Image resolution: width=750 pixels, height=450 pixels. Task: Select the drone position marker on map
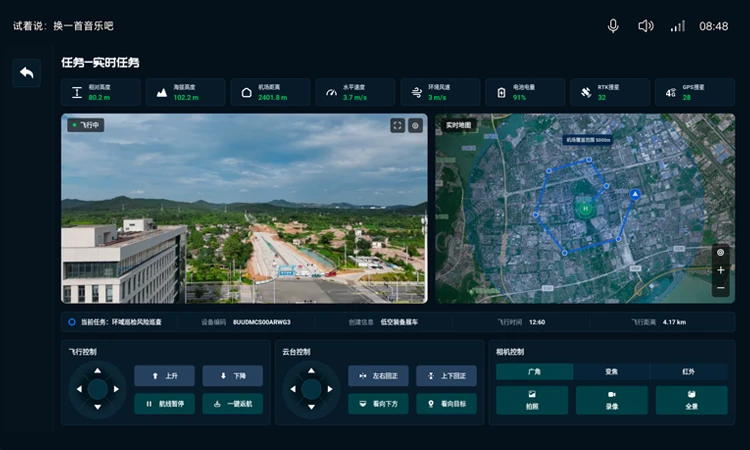coord(635,194)
